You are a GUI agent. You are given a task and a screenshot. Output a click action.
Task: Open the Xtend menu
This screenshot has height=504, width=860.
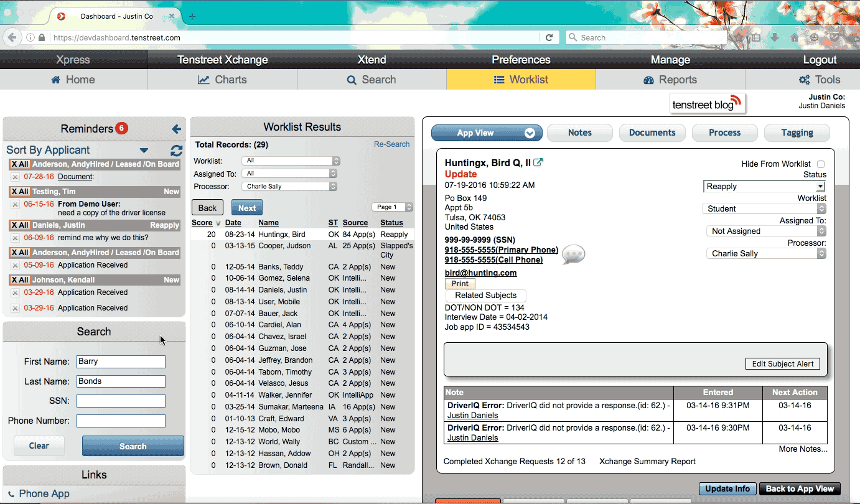pos(372,60)
